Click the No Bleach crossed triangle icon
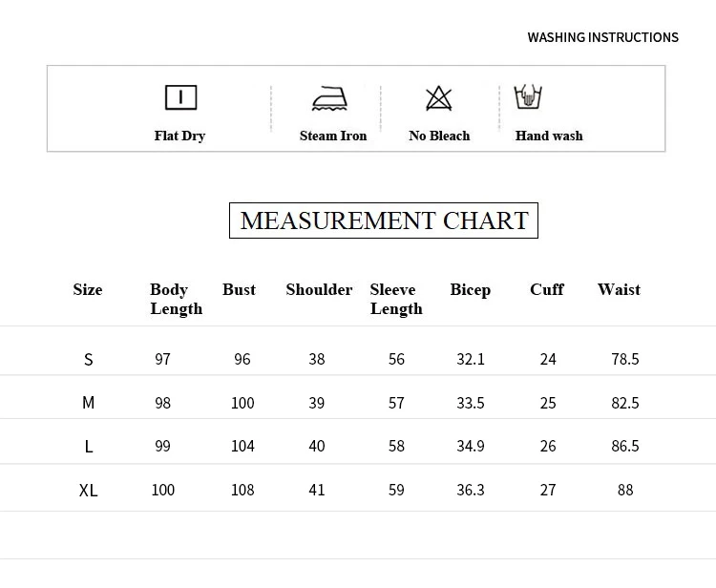Image resolution: width=716 pixels, height=588 pixels. [439, 98]
